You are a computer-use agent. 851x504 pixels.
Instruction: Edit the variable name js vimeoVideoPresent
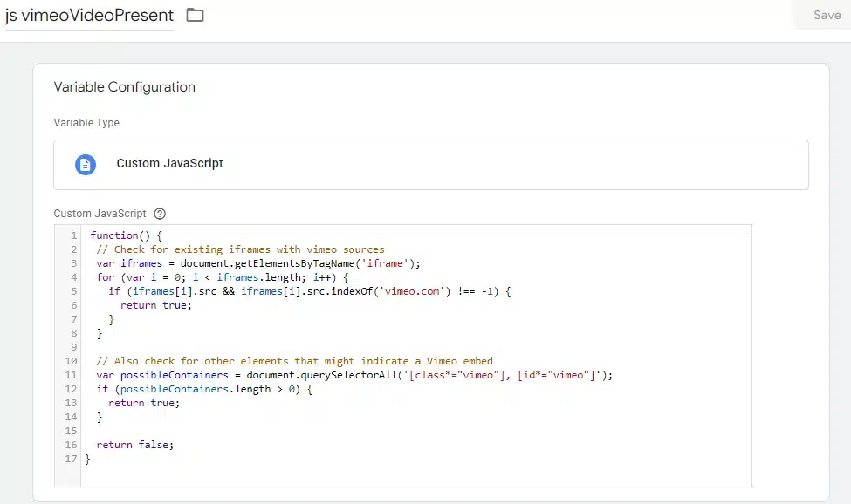click(89, 16)
